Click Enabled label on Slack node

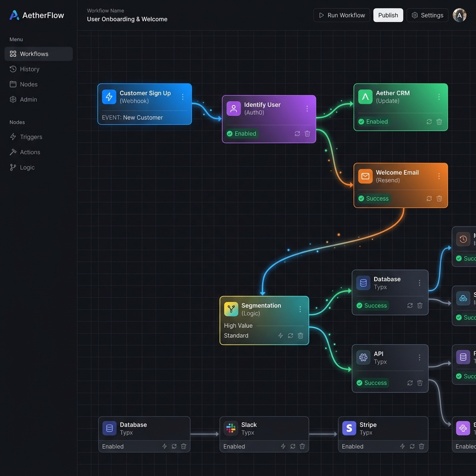tap(234, 446)
